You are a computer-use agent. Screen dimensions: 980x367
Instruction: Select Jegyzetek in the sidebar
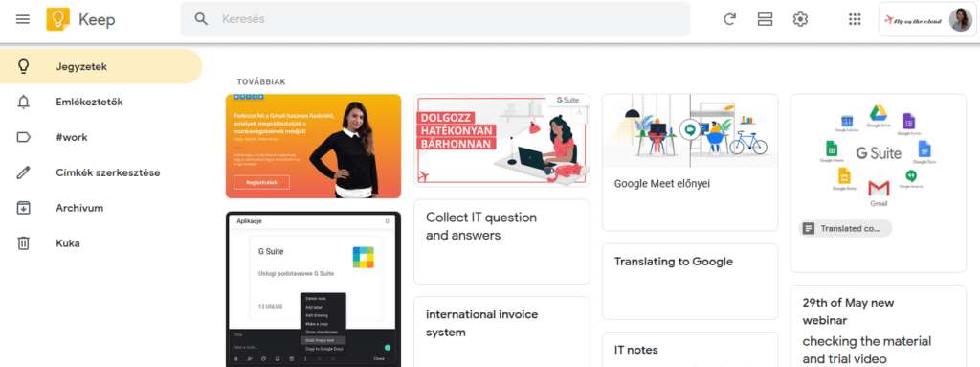[100, 66]
